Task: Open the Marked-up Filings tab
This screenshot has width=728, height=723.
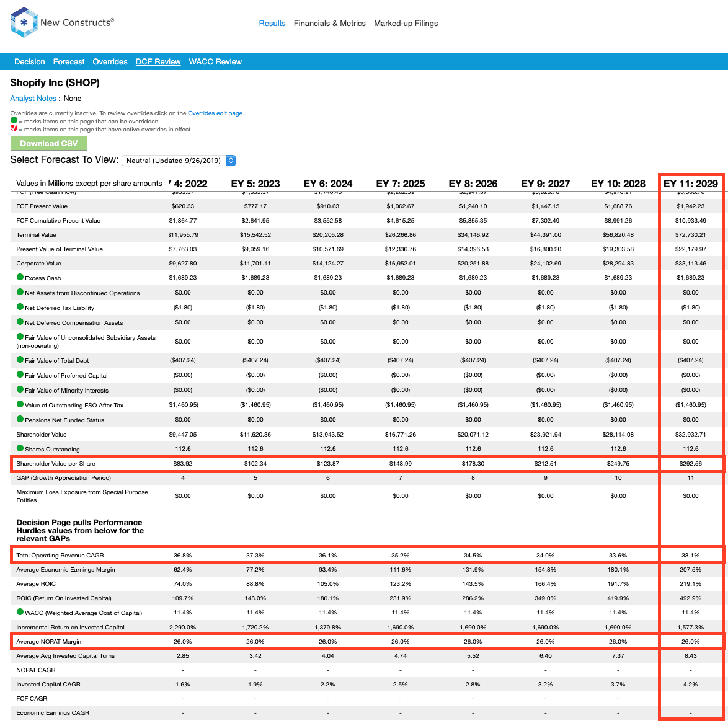Action: coord(406,23)
